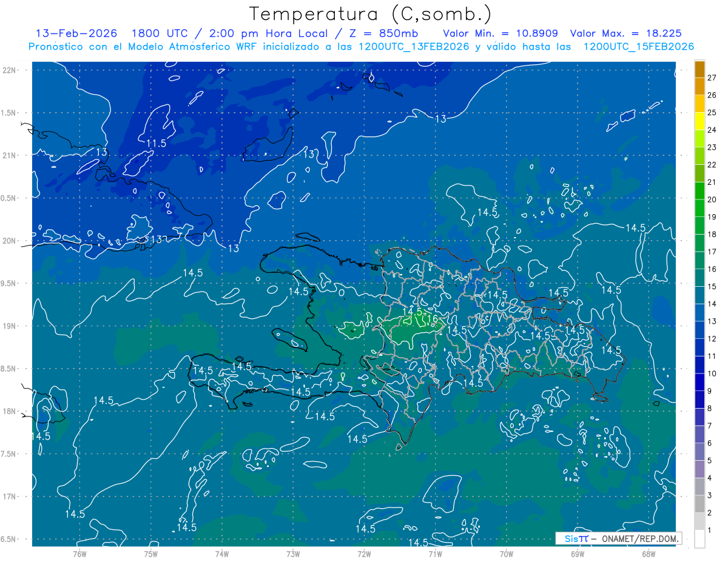Click the color scale label '24'

712,130
